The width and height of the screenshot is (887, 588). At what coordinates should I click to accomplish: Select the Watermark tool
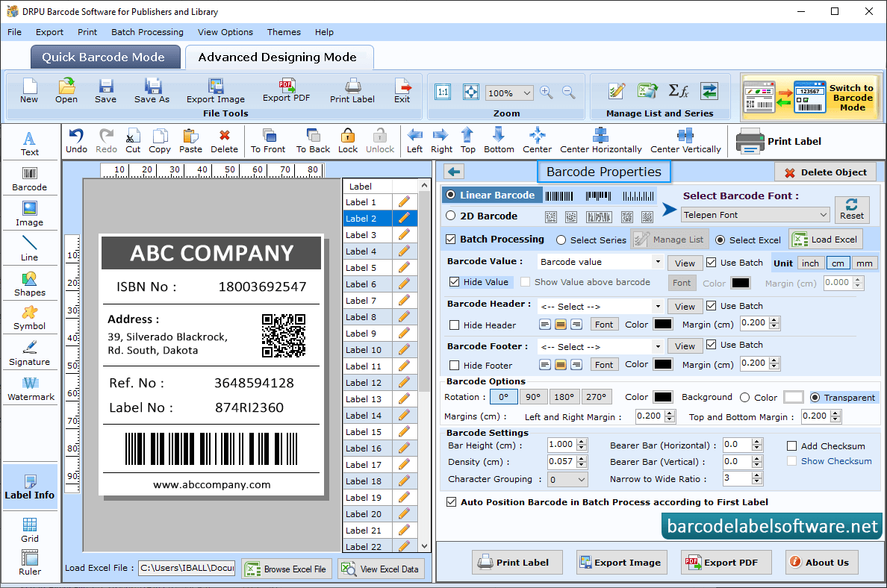29,389
